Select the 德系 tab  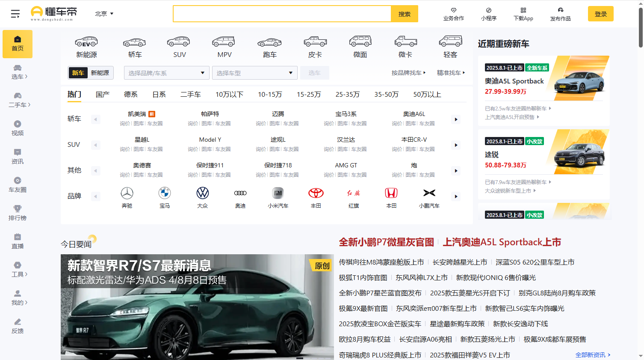131,94
